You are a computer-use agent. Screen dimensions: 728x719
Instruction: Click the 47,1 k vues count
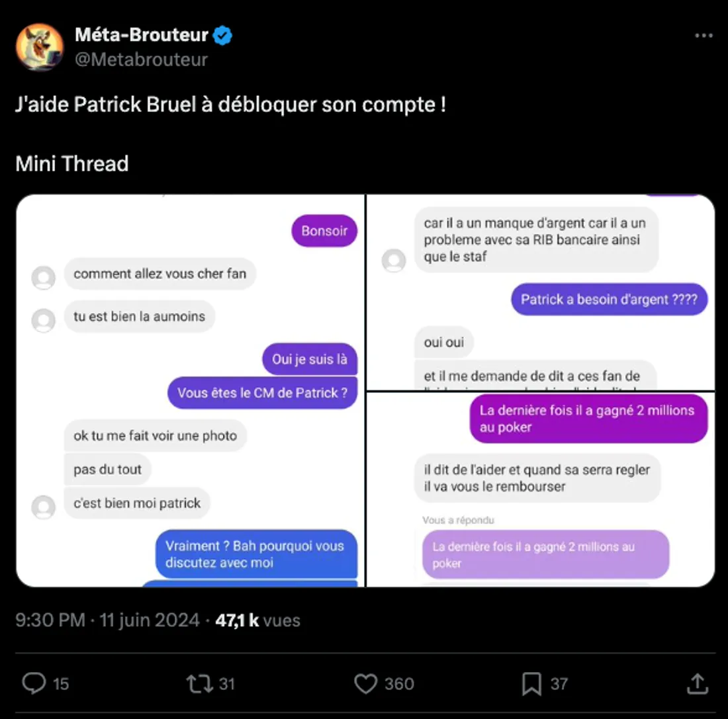257,620
